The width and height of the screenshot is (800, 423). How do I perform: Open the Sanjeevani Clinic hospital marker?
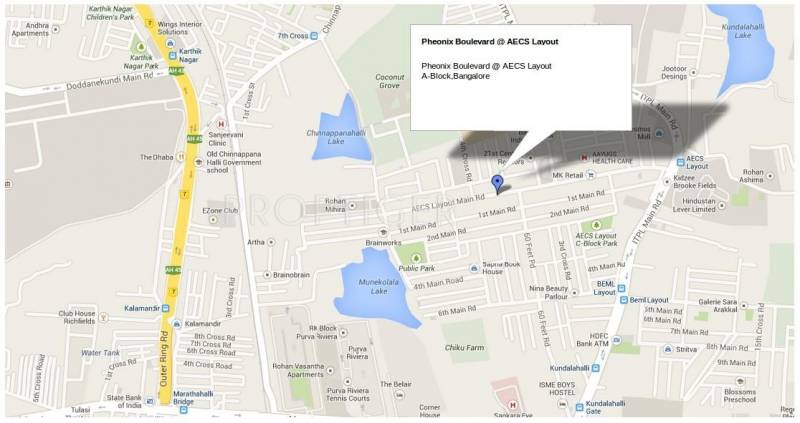(221, 124)
